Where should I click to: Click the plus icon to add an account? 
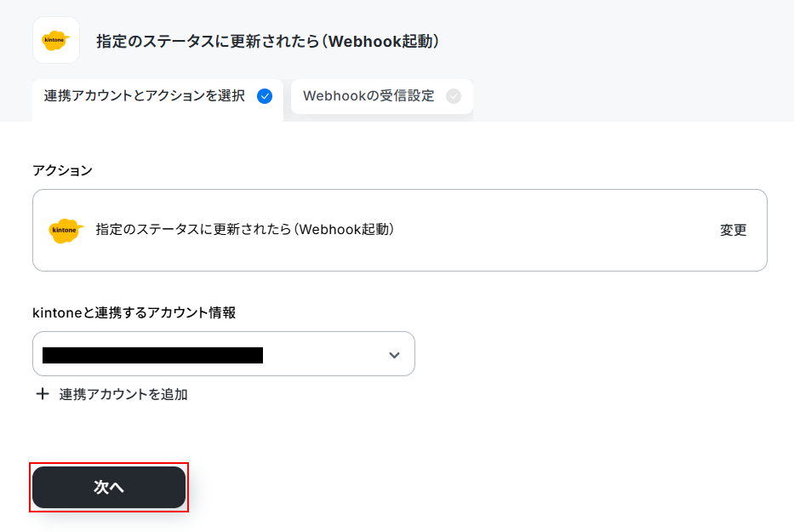[43, 393]
